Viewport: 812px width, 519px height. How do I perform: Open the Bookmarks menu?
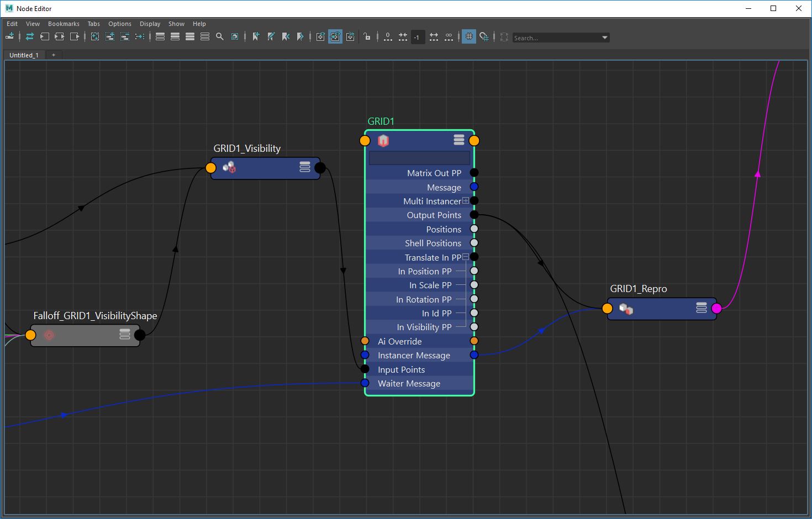click(x=64, y=24)
